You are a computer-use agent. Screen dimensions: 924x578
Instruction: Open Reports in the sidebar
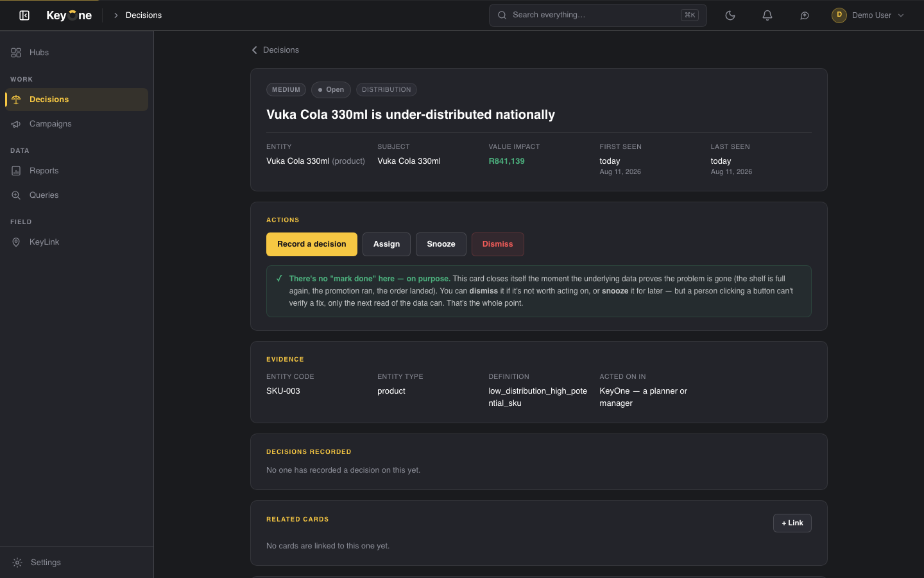(x=76, y=171)
